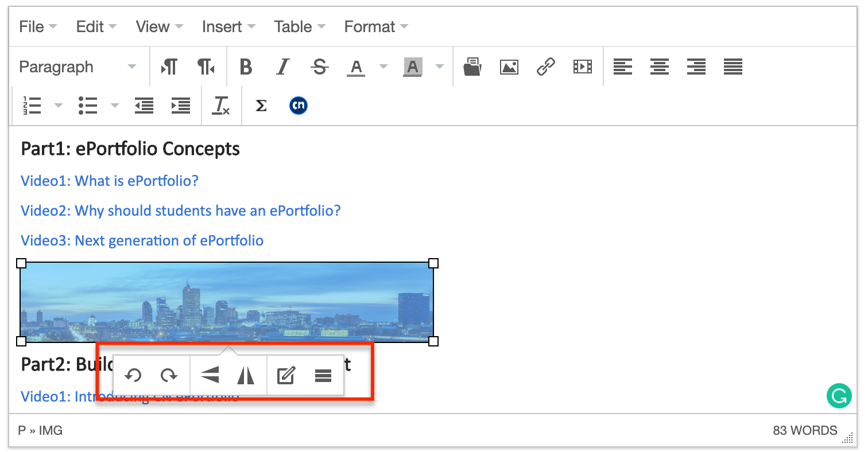Edit the image with the pencil icon

coord(286,376)
